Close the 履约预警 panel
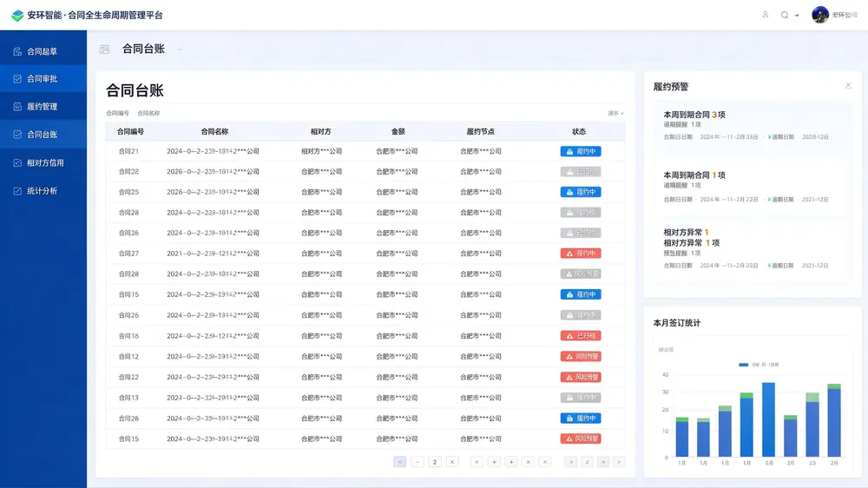The width and height of the screenshot is (868, 488). click(848, 86)
